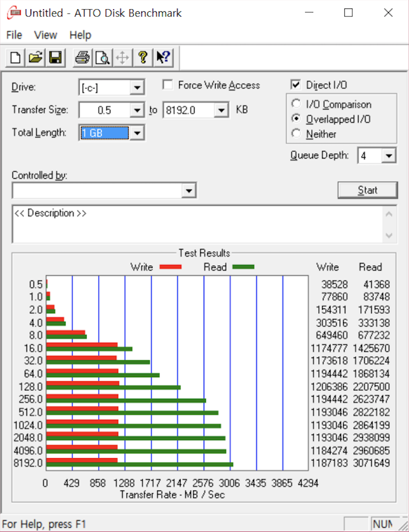Select the I/O Comparison radio button

(296, 103)
